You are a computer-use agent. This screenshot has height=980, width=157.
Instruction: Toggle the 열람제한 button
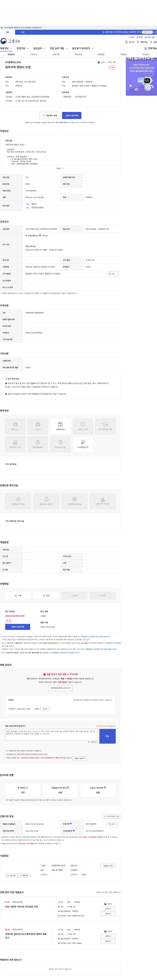(x=24, y=875)
